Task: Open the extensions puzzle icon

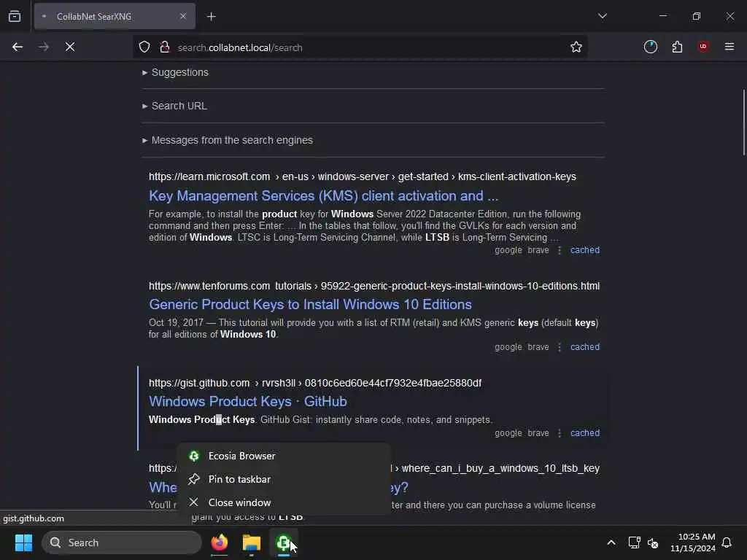Action: pos(677,47)
